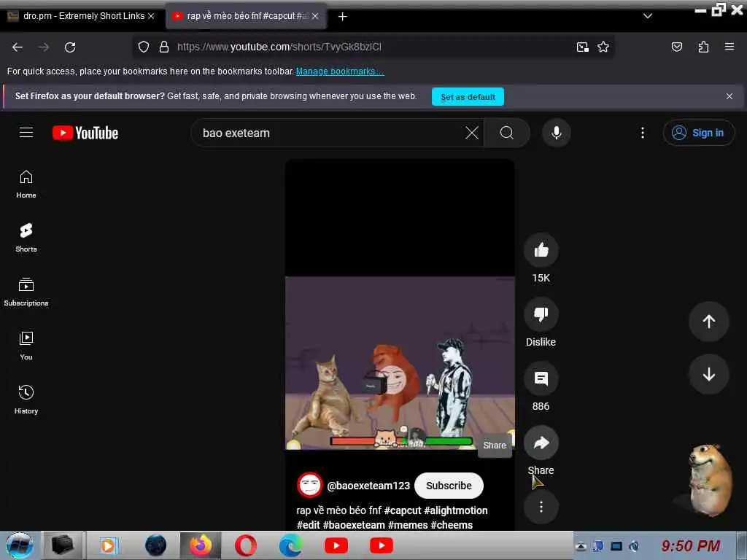Click the Sign in button

[698, 133]
